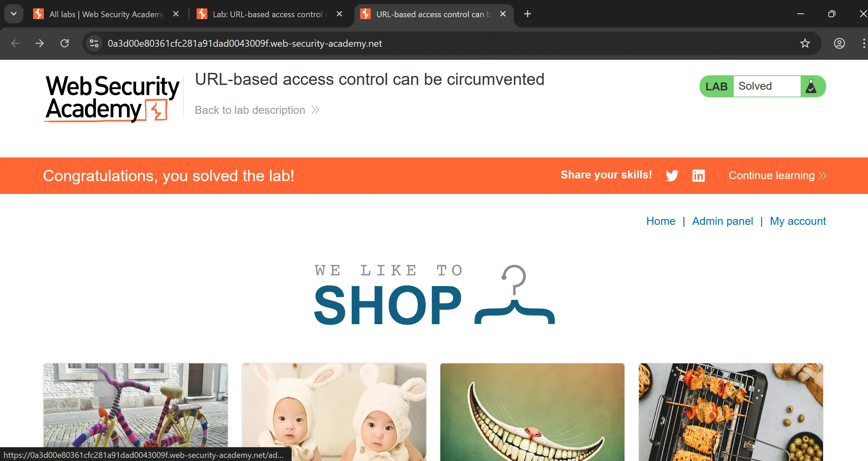Bookmark this page with star icon

click(x=805, y=43)
